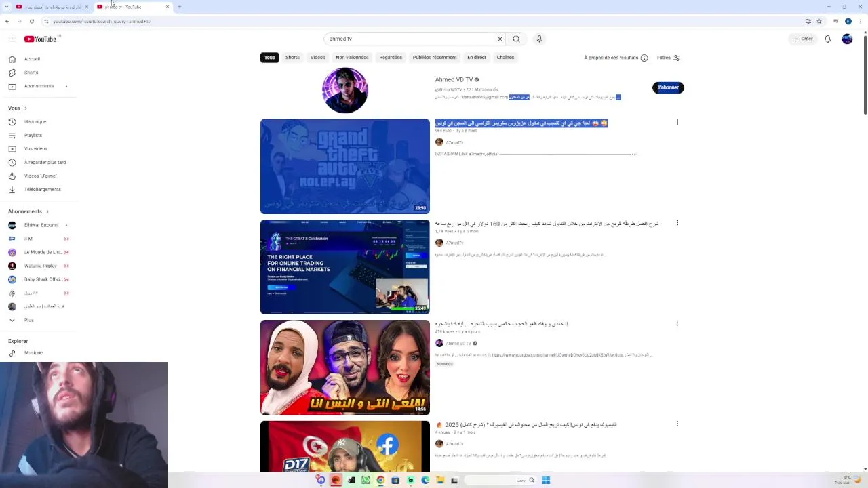Open the account avatar menu
The height and width of the screenshot is (488, 868).
click(847, 39)
